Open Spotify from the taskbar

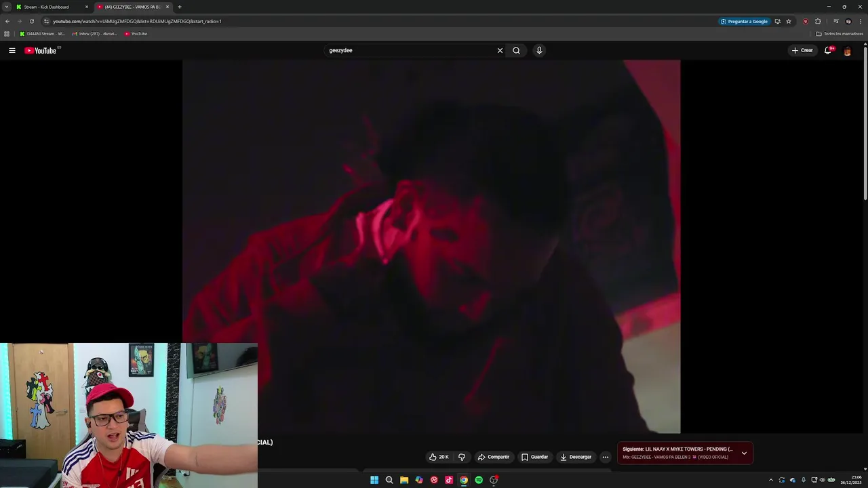pyautogui.click(x=479, y=480)
